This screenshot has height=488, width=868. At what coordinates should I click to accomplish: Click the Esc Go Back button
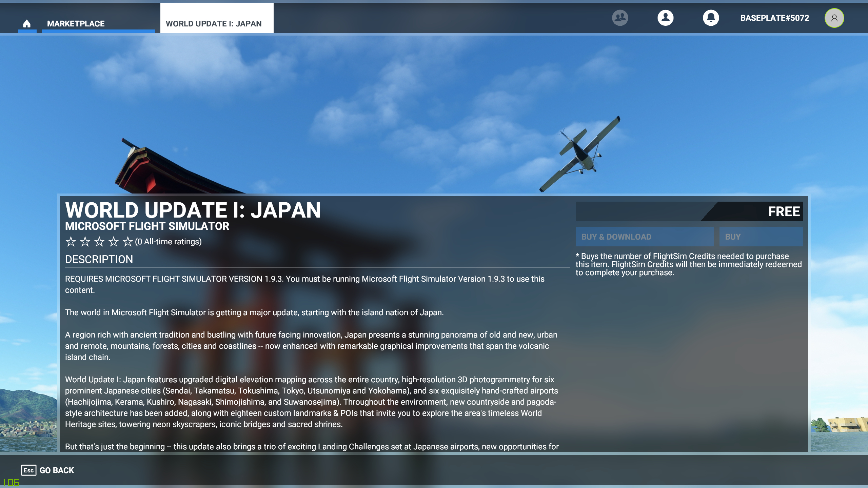coord(47,470)
